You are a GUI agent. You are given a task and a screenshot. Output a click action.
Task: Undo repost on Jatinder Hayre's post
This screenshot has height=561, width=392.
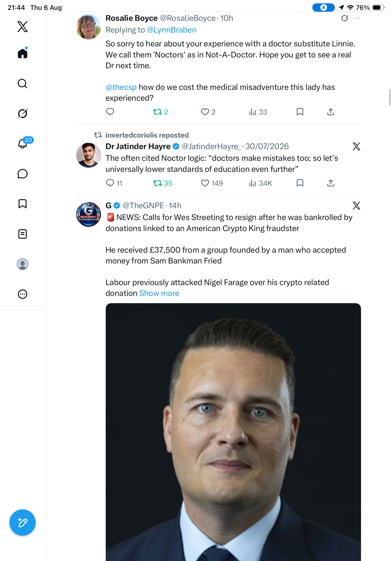[x=163, y=183]
